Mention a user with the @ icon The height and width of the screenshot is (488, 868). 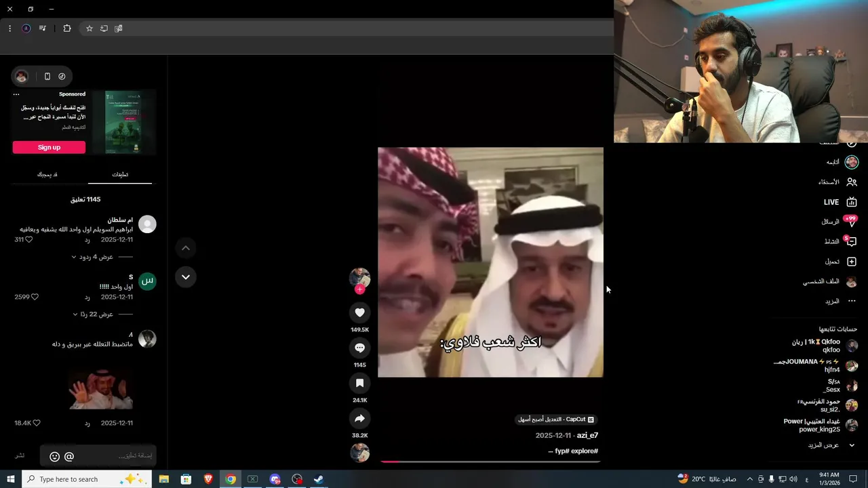pyautogui.click(x=69, y=457)
